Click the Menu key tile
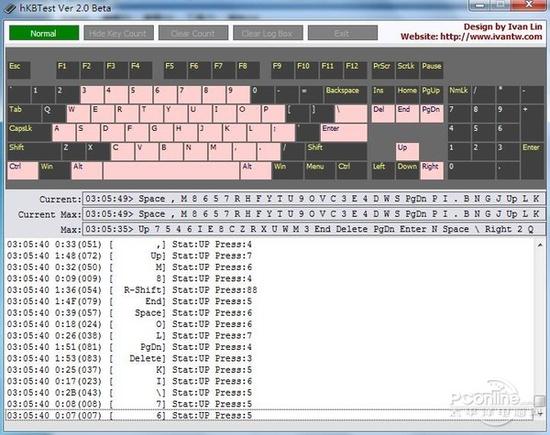 tap(320, 170)
